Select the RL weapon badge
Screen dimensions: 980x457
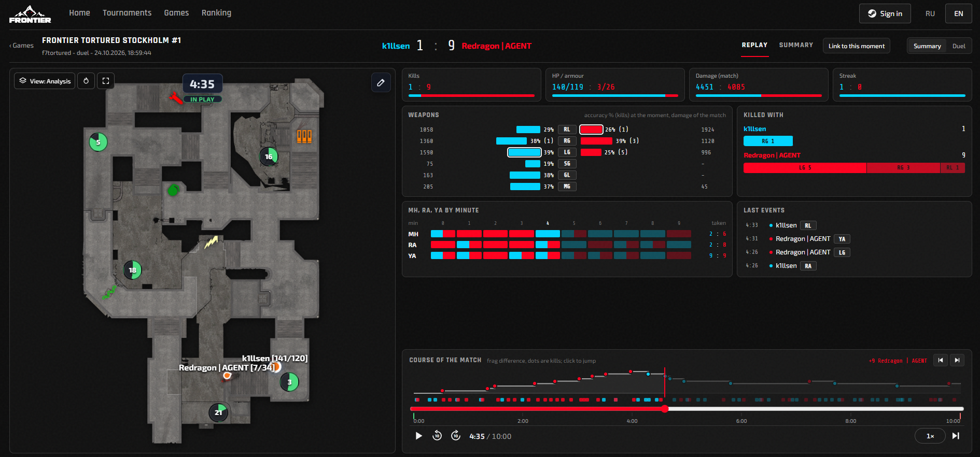point(567,130)
